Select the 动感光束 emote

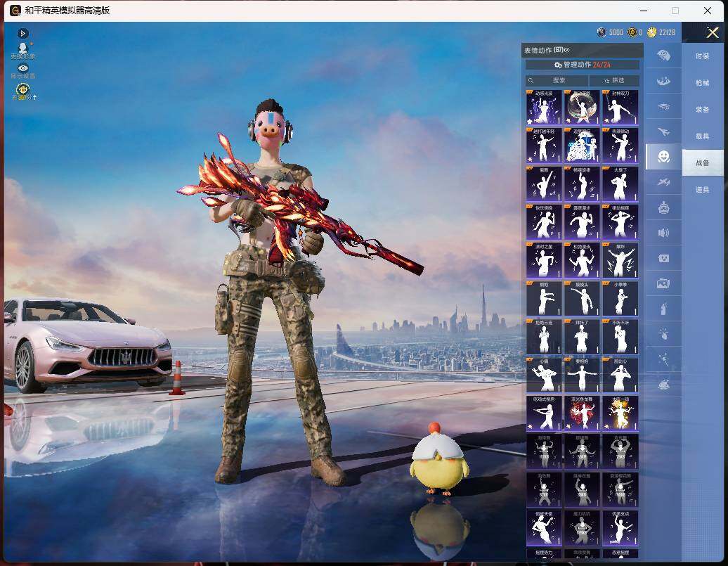coord(544,108)
